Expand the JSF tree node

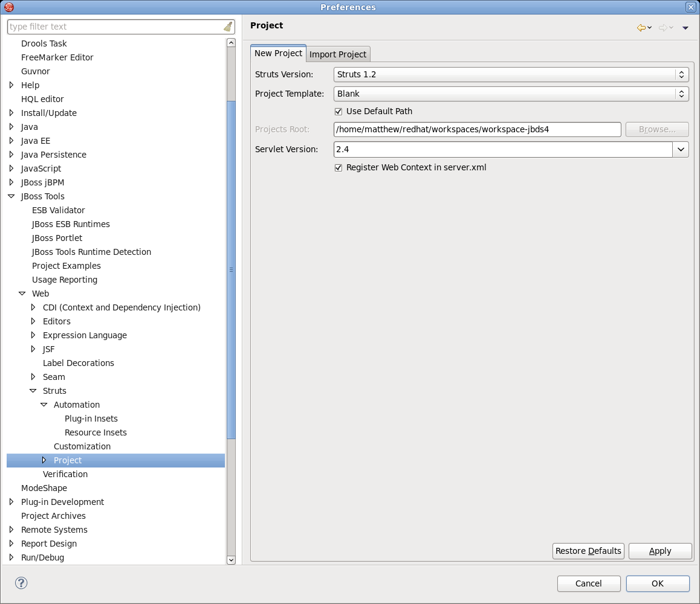point(33,349)
